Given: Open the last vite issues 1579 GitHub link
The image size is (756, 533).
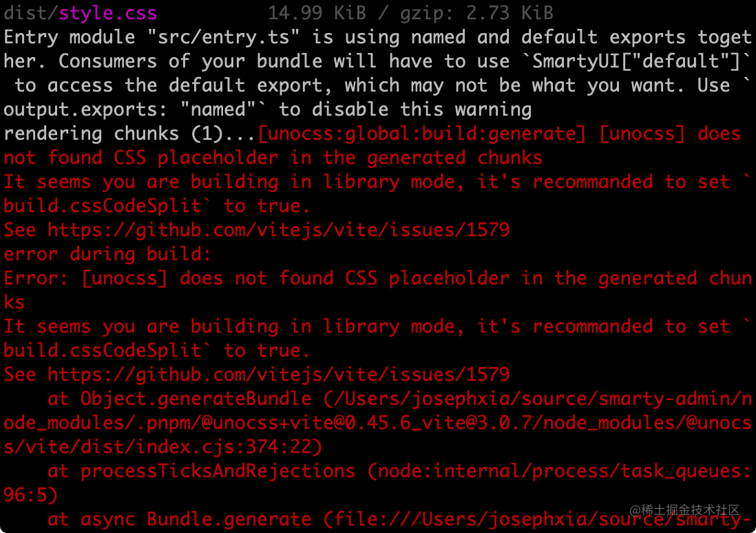Looking at the screenshot, I should (278, 375).
